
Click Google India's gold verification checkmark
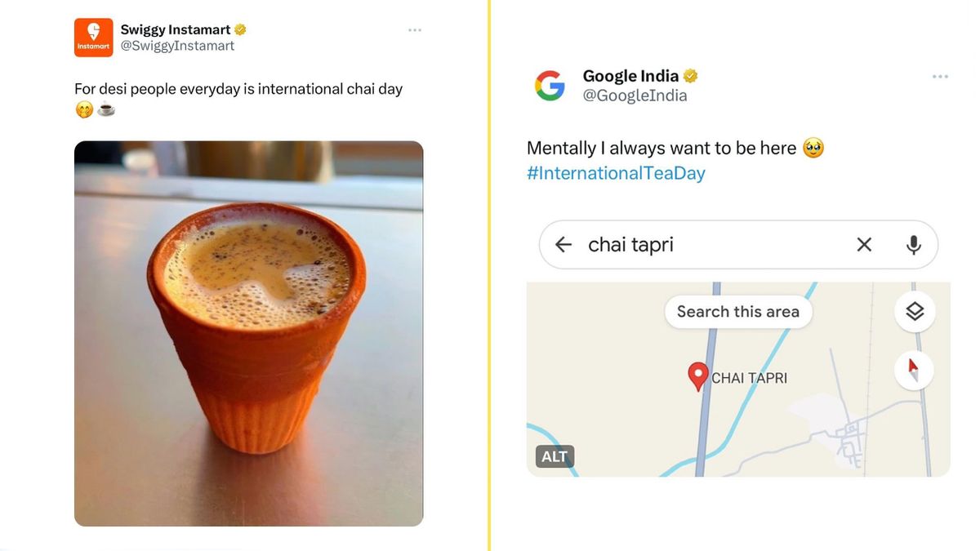click(691, 76)
